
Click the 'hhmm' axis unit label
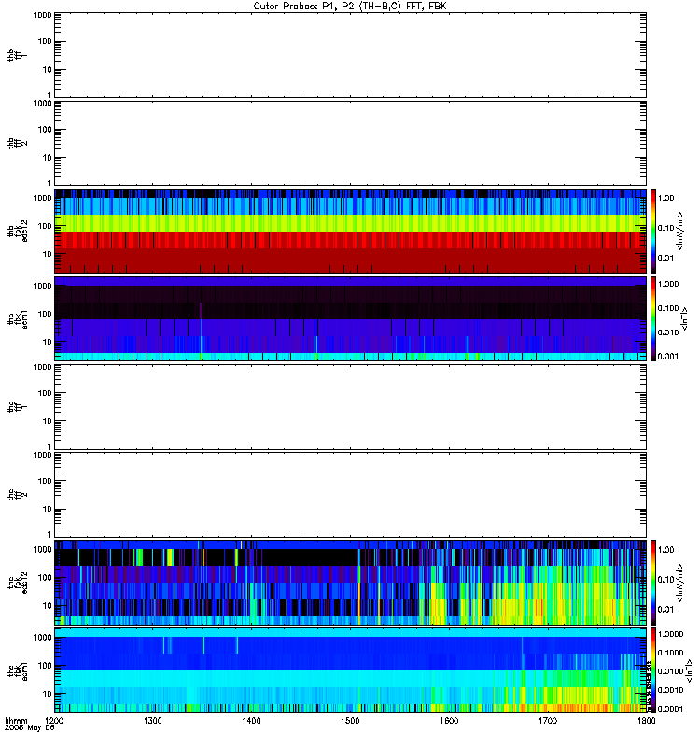coord(16,720)
